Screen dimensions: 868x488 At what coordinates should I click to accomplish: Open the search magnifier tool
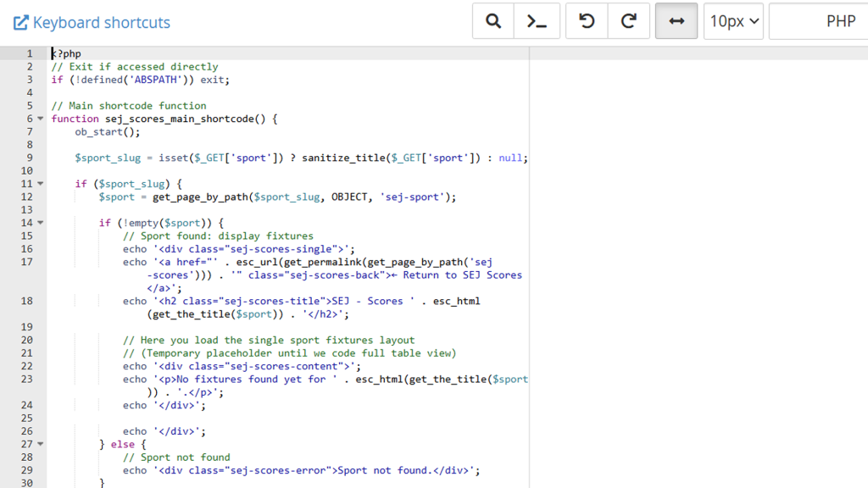tap(493, 21)
